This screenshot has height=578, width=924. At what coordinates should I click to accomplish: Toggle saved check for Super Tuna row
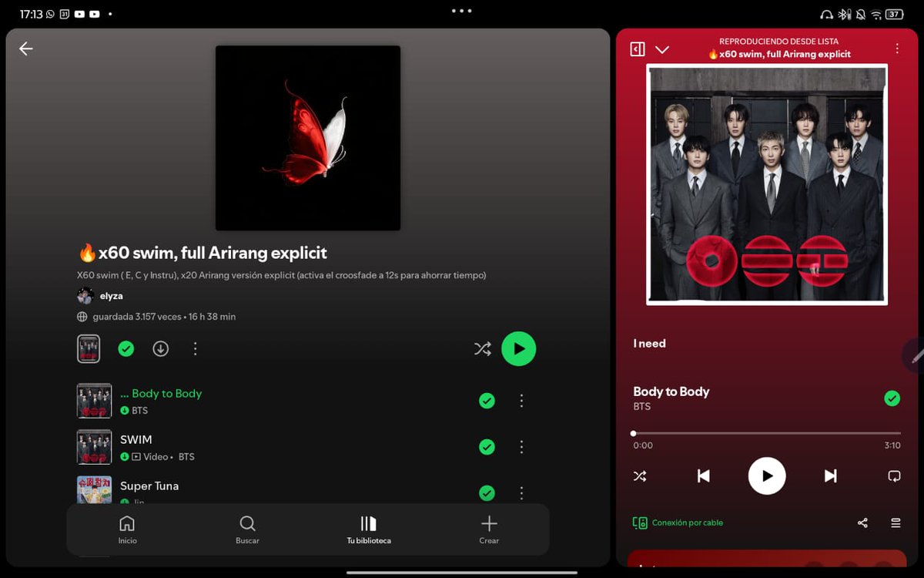click(487, 492)
